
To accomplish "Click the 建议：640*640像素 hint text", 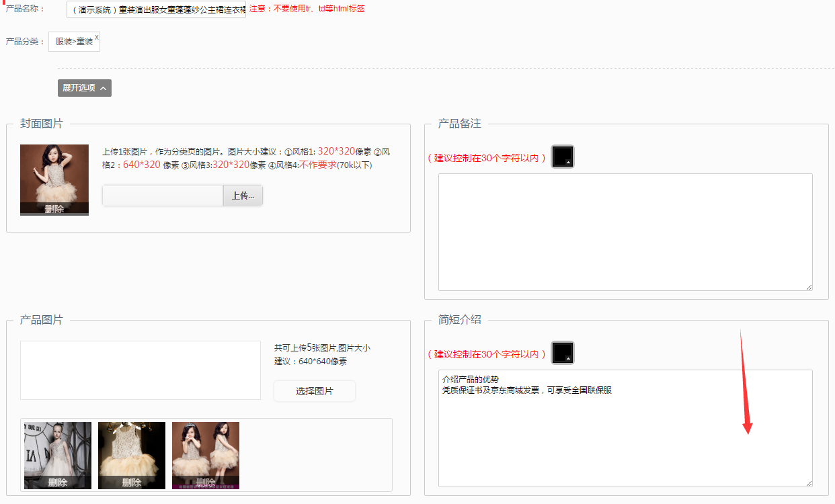I will 311,362.
